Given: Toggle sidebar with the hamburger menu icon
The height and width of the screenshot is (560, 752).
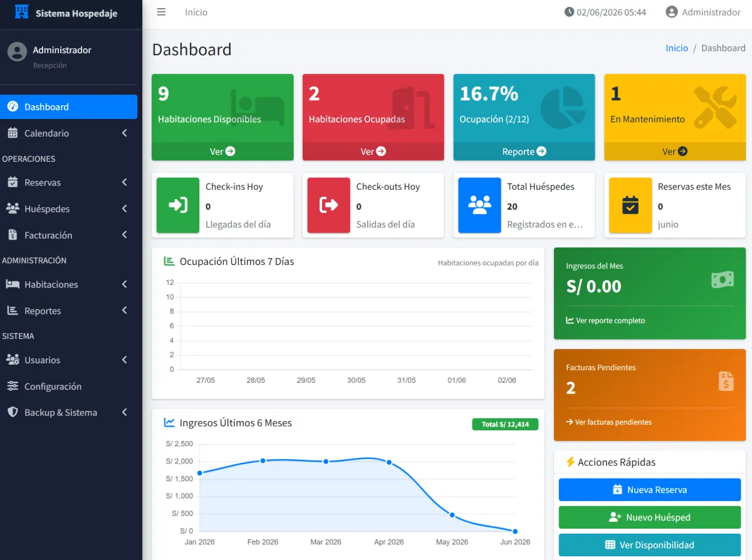Looking at the screenshot, I should coord(161,12).
